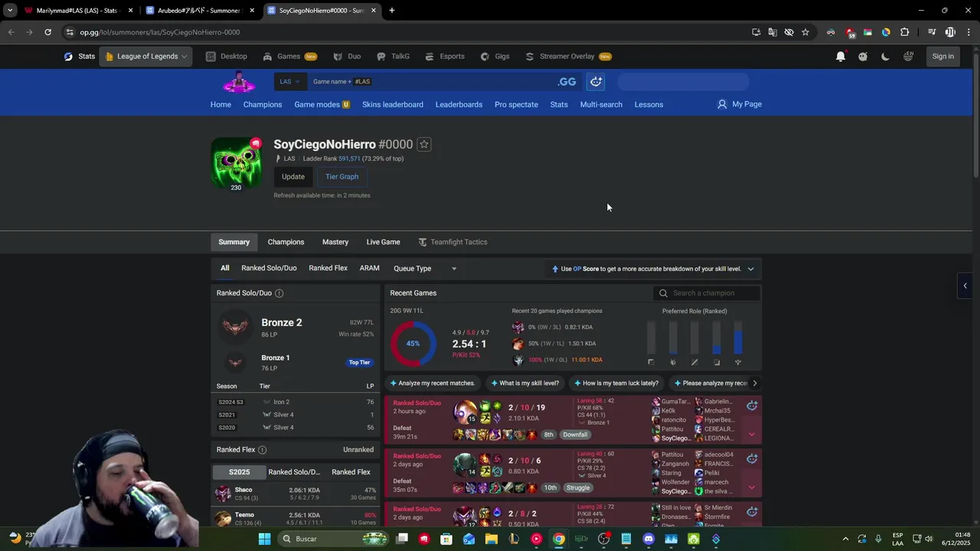Filter matches by Ranked Flex
Image resolution: width=980 pixels, height=551 pixels.
(x=328, y=268)
